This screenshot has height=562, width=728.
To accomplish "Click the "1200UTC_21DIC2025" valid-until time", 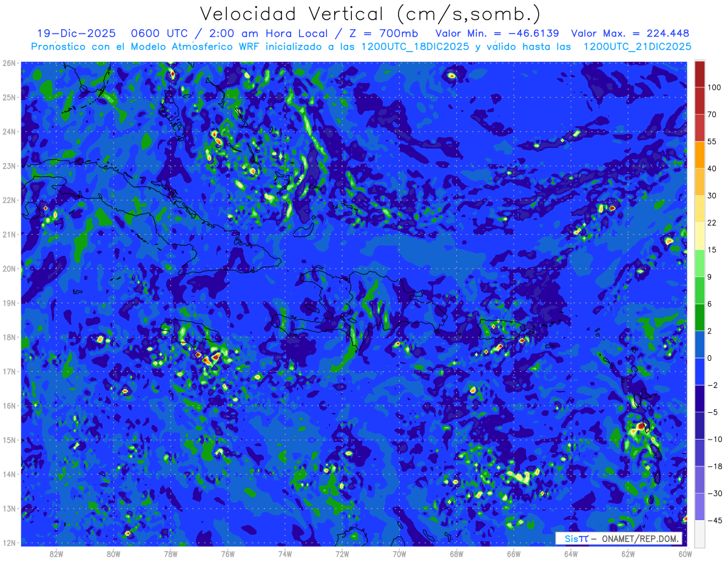I will point(637,47).
